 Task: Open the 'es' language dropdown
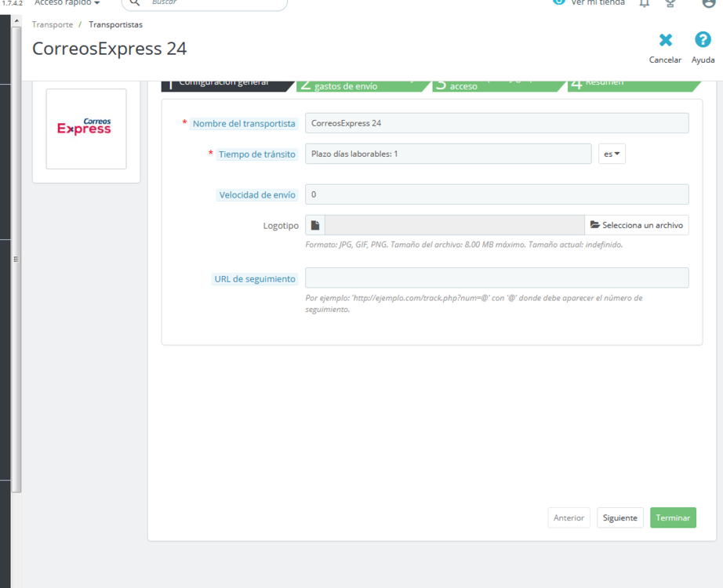(x=612, y=154)
